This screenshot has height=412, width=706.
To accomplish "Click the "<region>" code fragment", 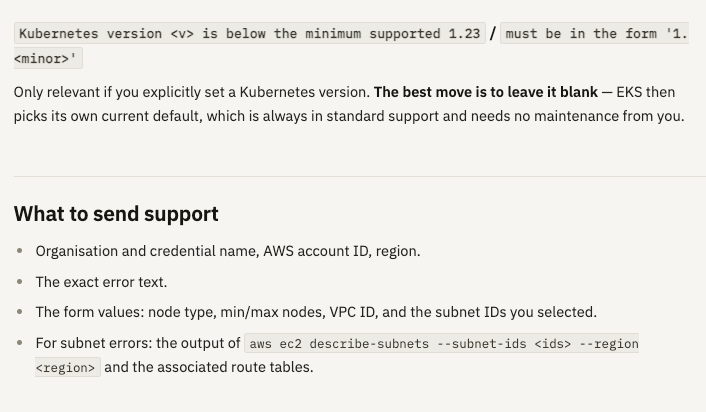I will 68,367.
